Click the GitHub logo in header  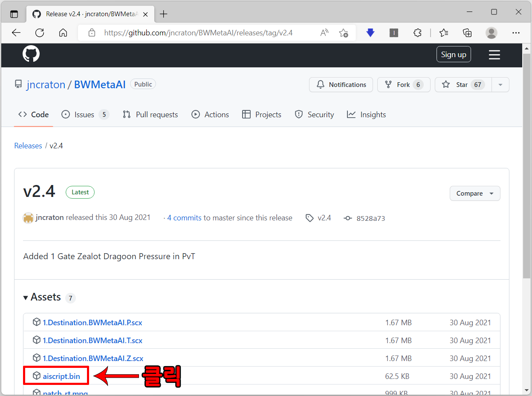pos(31,54)
